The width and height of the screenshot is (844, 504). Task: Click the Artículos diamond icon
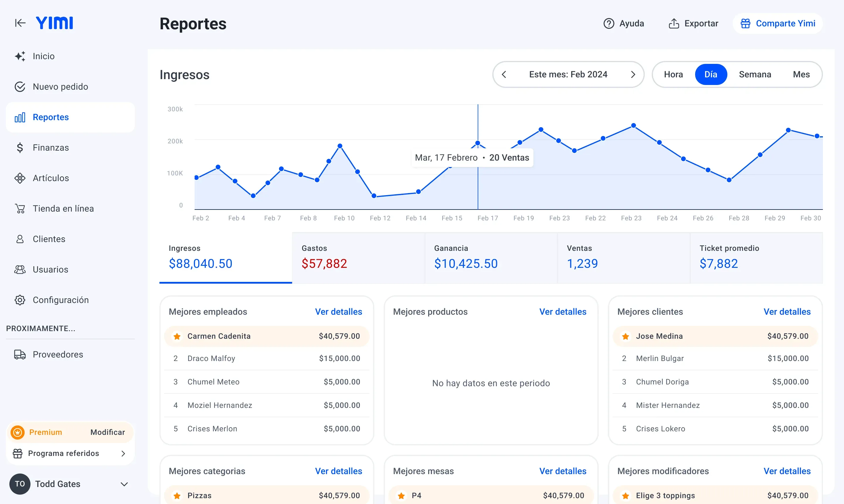click(x=20, y=178)
